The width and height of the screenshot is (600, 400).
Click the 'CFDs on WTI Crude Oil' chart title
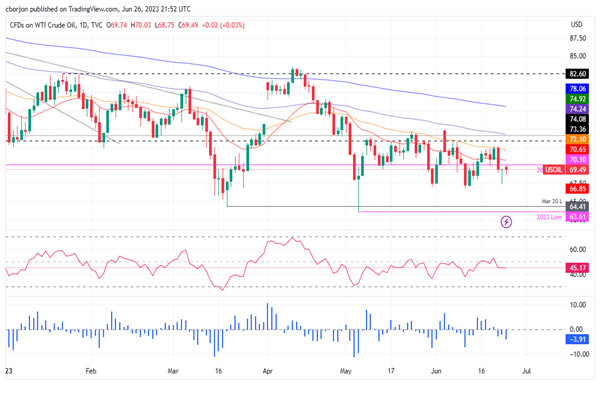tap(42, 25)
